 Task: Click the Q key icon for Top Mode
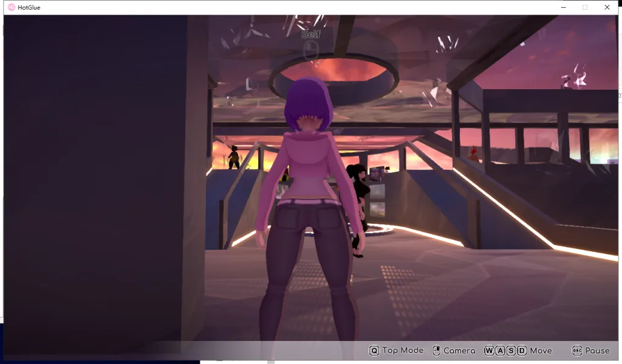click(x=374, y=351)
